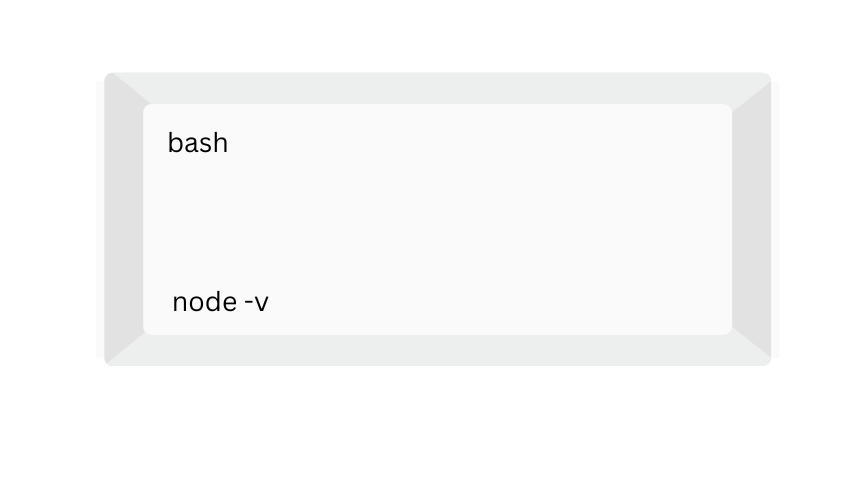Click the right beveled side of the frame

752,219
